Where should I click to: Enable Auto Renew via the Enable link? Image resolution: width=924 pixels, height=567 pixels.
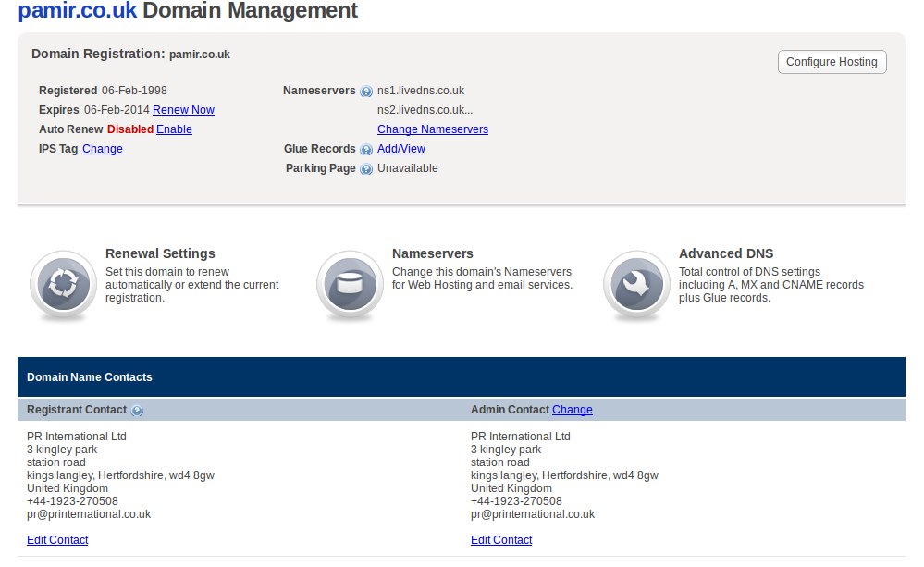[174, 129]
